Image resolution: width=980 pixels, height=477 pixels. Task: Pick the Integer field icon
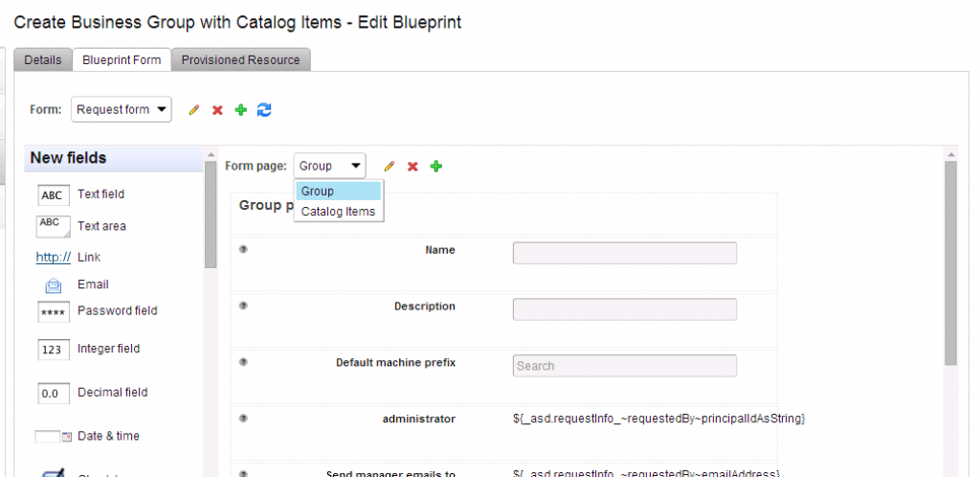[x=53, y=350]
